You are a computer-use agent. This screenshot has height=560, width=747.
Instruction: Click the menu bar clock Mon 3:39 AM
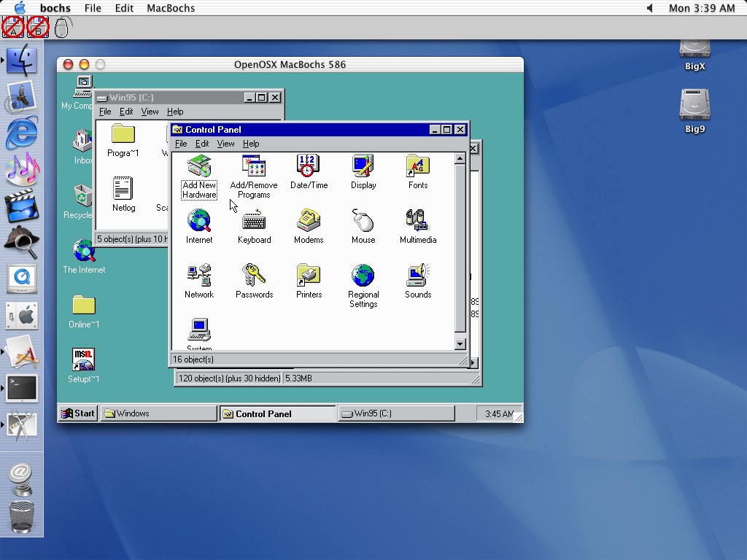click(701, 8)
